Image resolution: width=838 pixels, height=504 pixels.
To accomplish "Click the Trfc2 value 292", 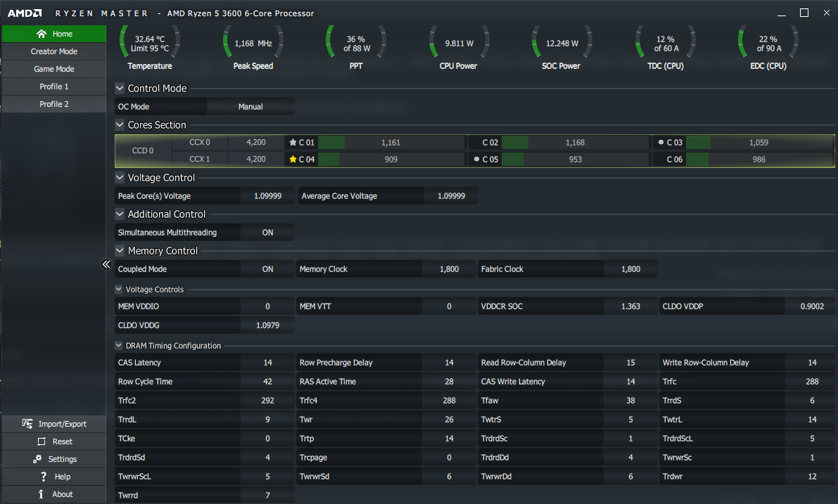I will coord(268,401).
